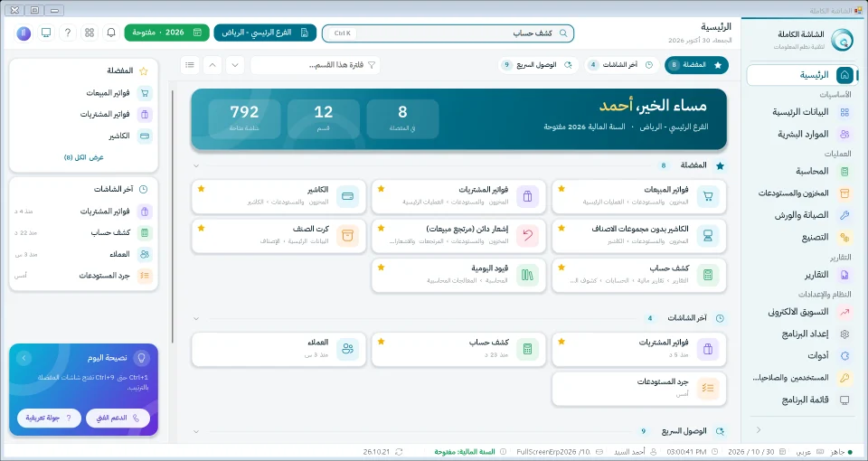The width and height of the screenshot is (868, 461).
Task: Start the جولة تعريفية tour
Action: tap(49, 419)
